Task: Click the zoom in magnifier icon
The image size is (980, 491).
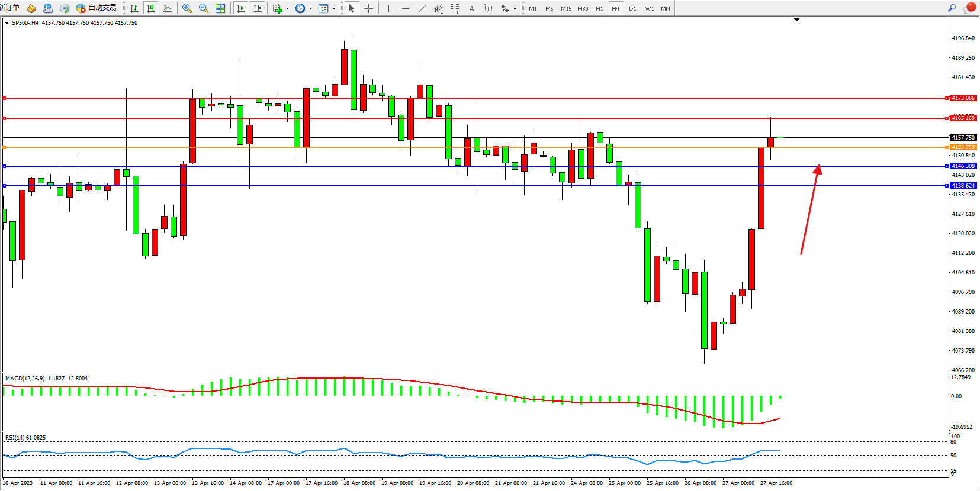Action: coord(187,8)
